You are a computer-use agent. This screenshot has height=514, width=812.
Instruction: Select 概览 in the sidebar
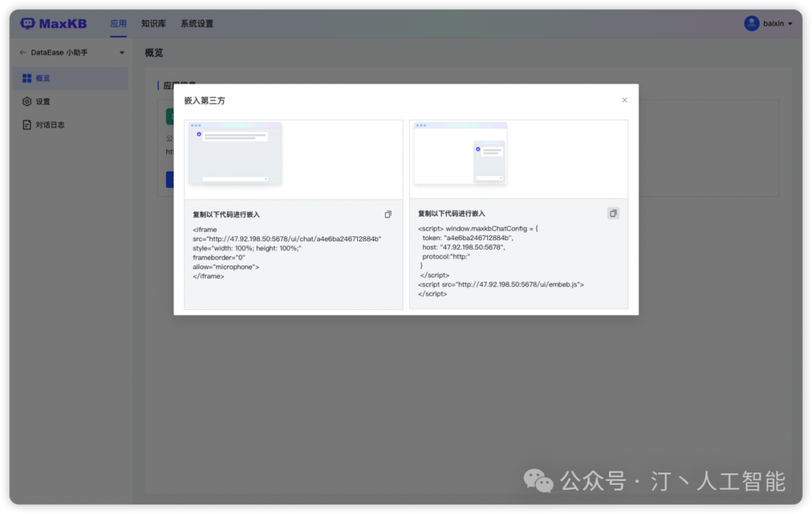[71, 78]
